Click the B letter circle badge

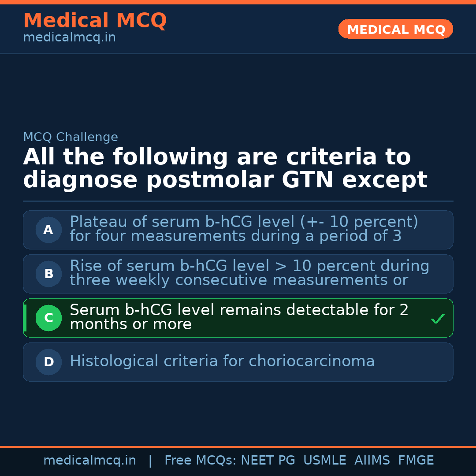(48, 274)
